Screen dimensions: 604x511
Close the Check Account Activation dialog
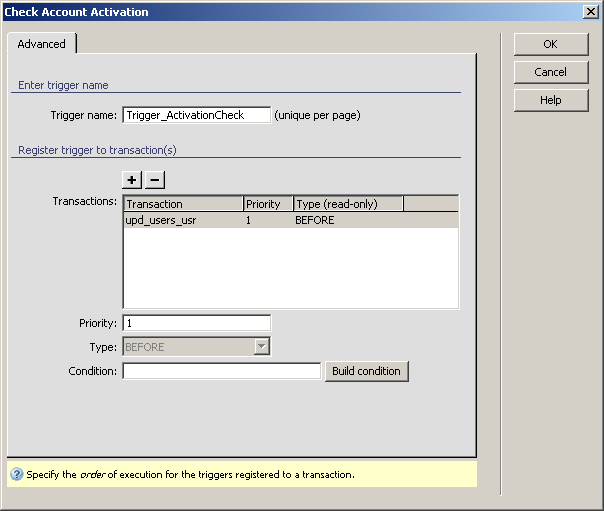coord(590,12)
